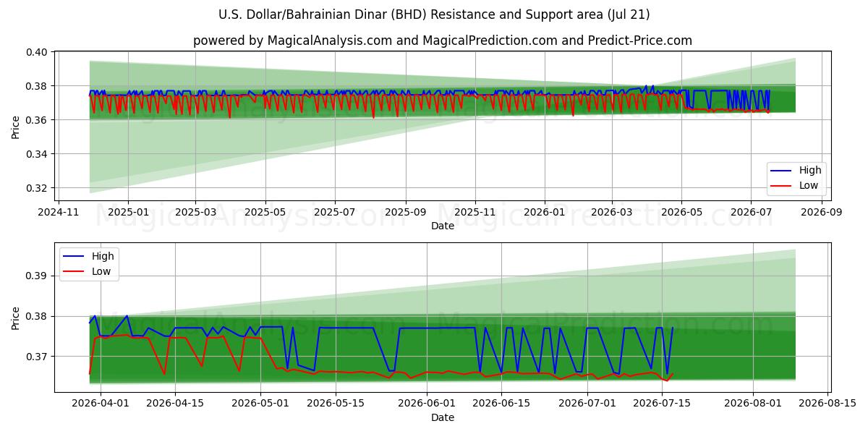This screenshot has height=434, width=868.
Task: Select the 2026-06-15 date tick
Action: [502, 404]
